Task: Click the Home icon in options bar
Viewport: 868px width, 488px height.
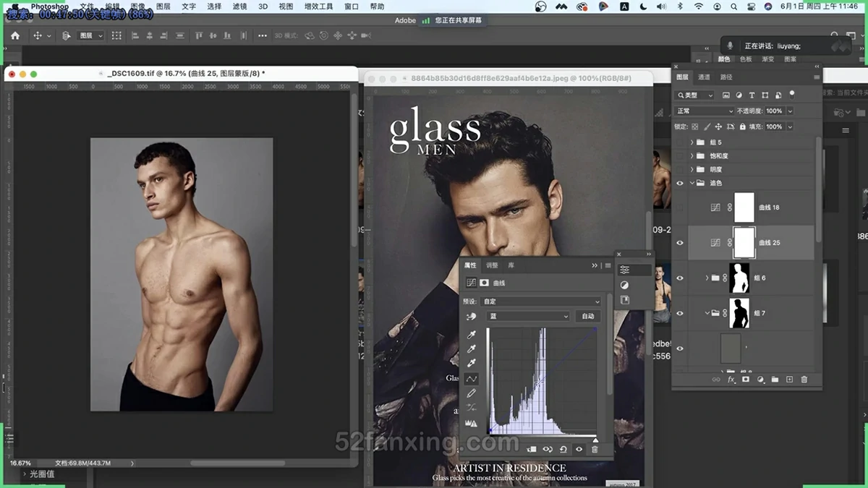Action: coord(14,35)
